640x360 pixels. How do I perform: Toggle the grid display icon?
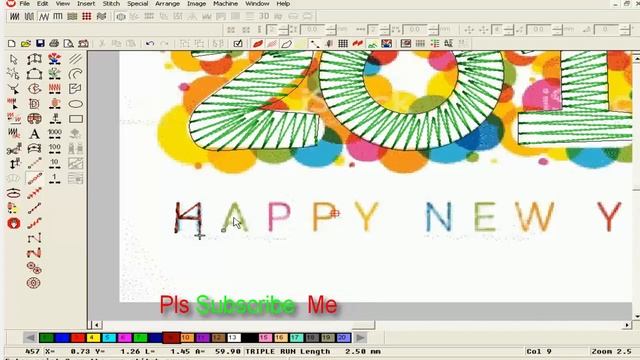[343, 43]
